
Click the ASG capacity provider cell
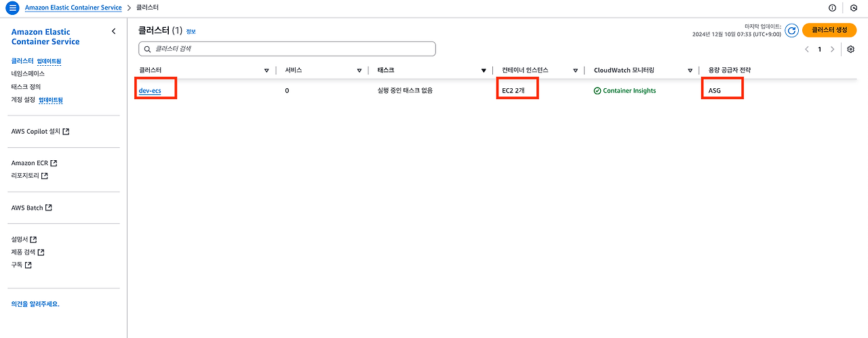pos(715,90)
